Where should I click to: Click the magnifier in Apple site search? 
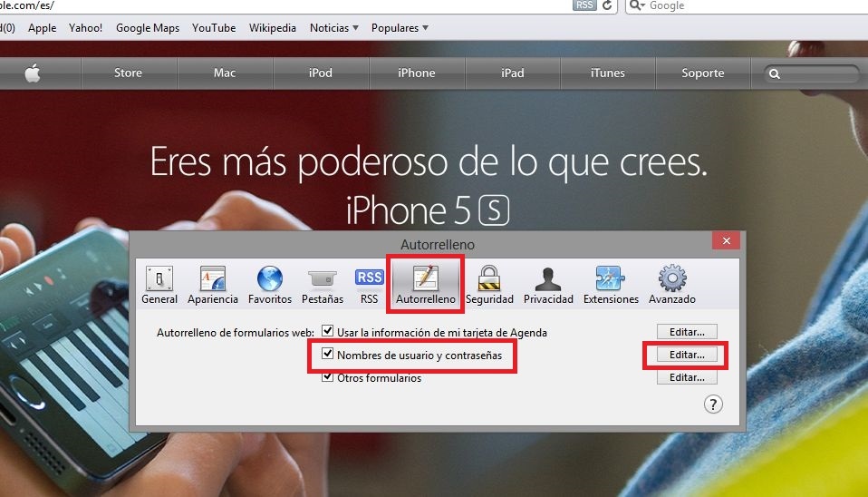[x=775, y=73]
